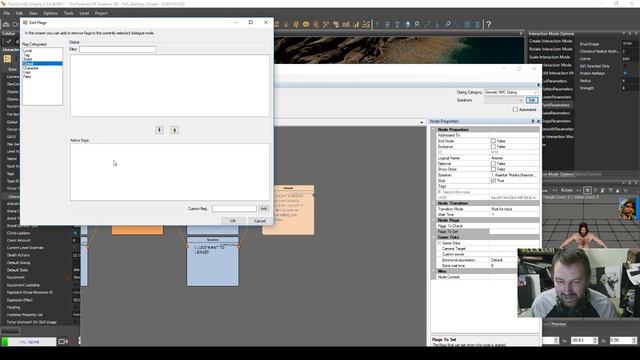Click the video camera icon in status bar

click(x=62, y=341)
